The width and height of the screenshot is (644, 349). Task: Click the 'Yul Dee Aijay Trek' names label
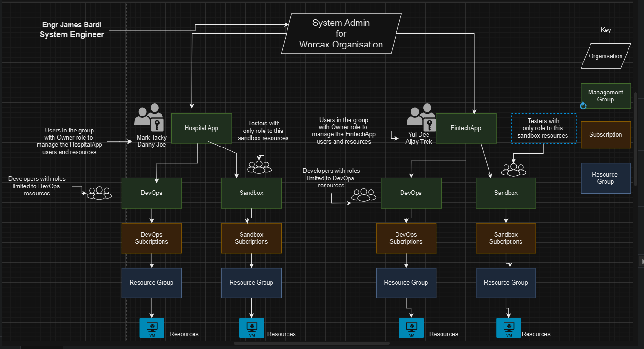419,138
